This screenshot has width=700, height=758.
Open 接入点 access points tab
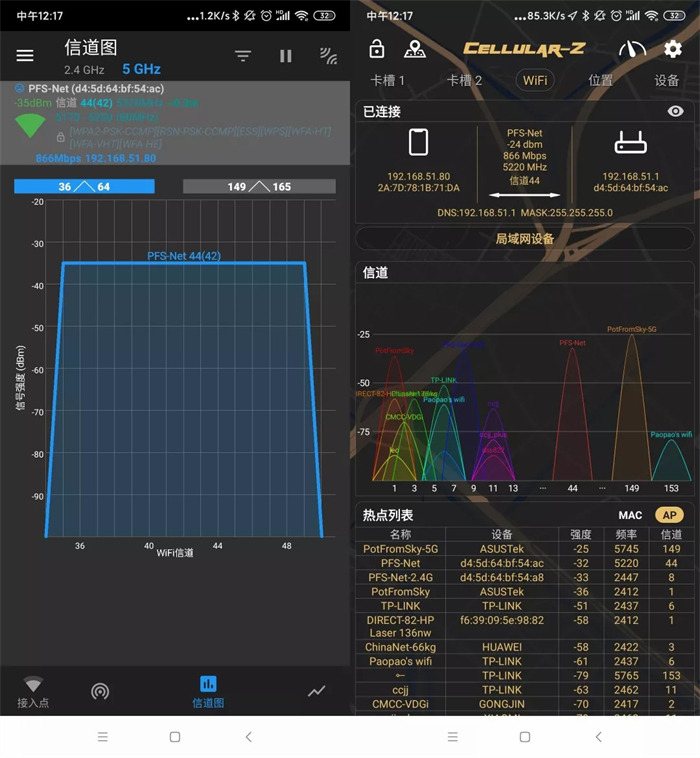pyautogui.click(x=33, y=692)
